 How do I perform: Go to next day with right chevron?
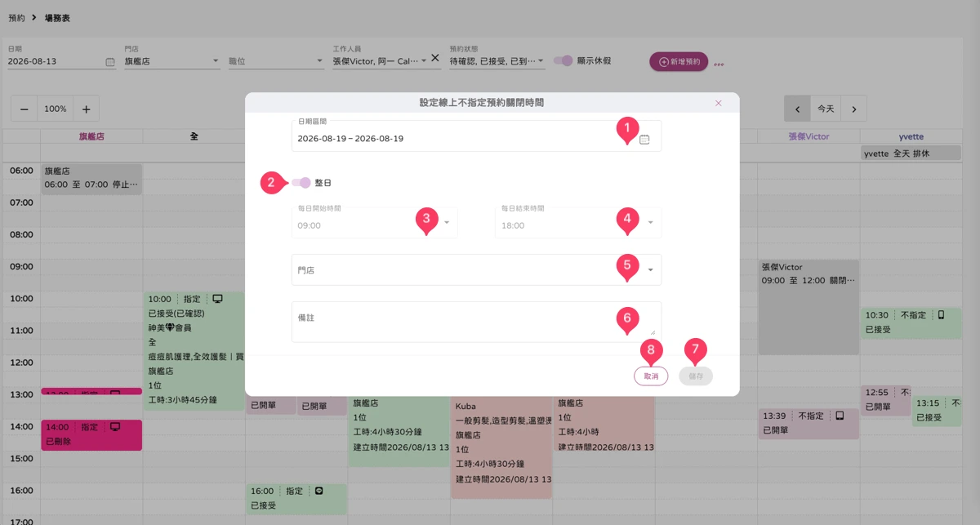point(853,109)
